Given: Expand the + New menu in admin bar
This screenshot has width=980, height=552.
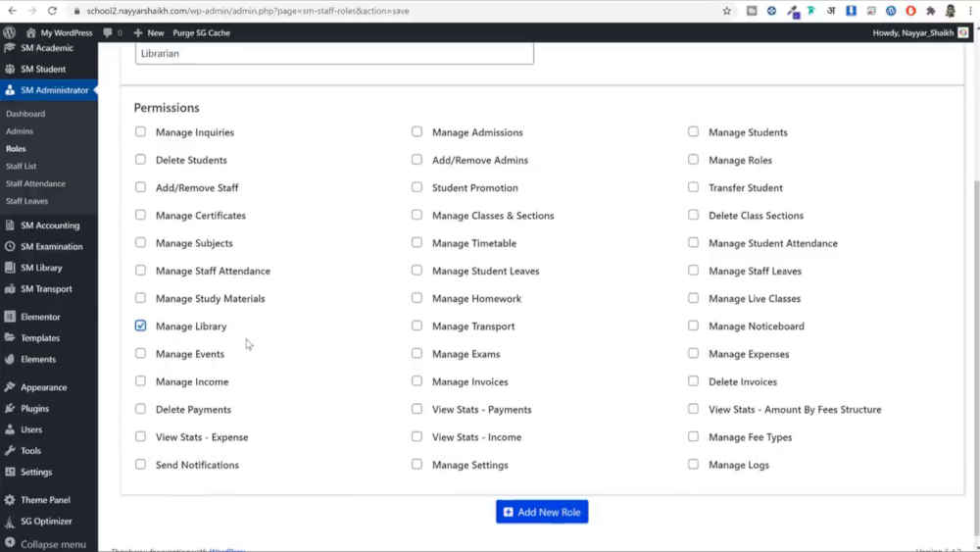Looking at the screenshot, I should click(x=149, y=32).
